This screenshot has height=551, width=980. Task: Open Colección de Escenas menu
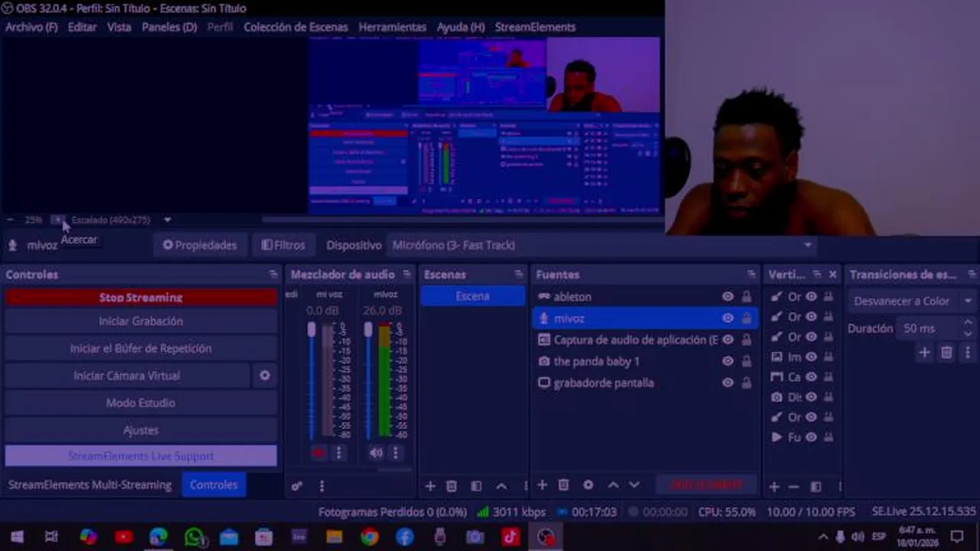[296, 27]
